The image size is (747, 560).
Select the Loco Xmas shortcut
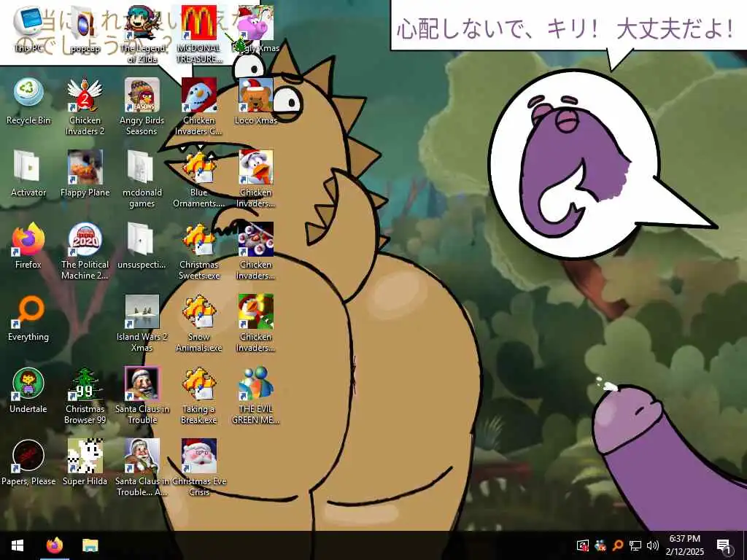(x=256, y=101)
